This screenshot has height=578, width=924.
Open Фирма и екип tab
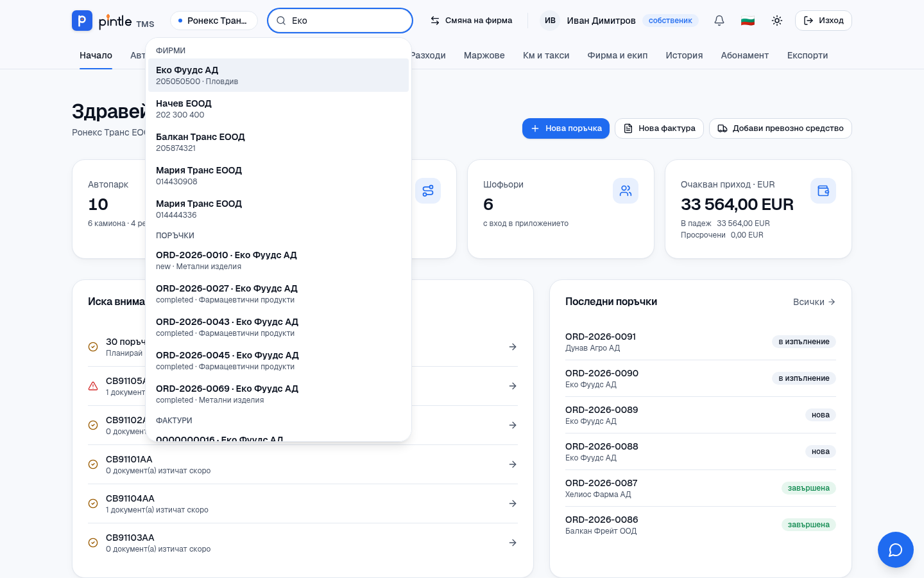617,56
